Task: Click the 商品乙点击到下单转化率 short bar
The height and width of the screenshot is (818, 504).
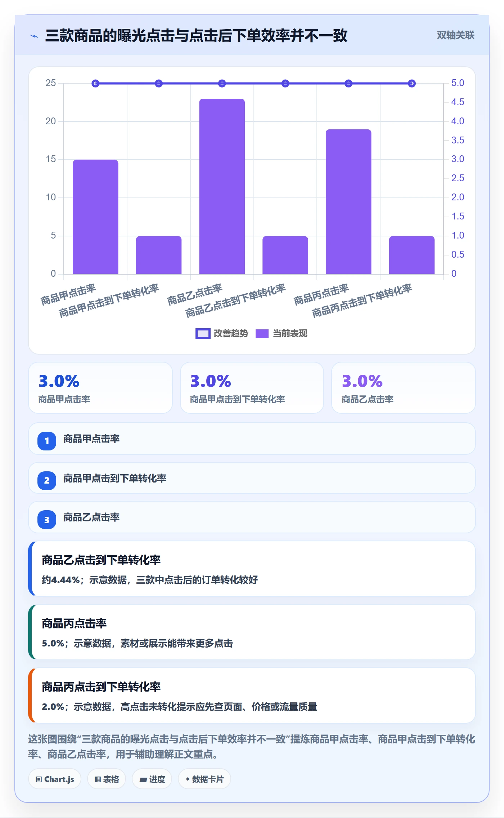Action: pos(285,255)
